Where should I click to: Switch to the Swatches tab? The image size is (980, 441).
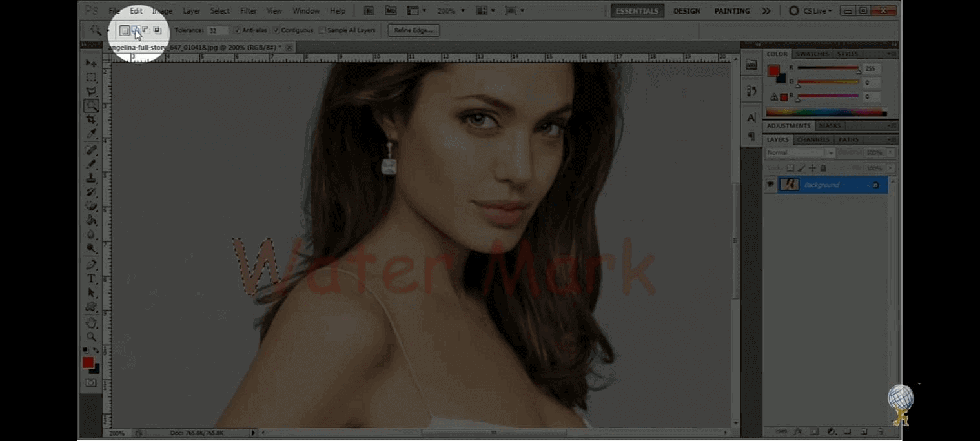point(812,54)
